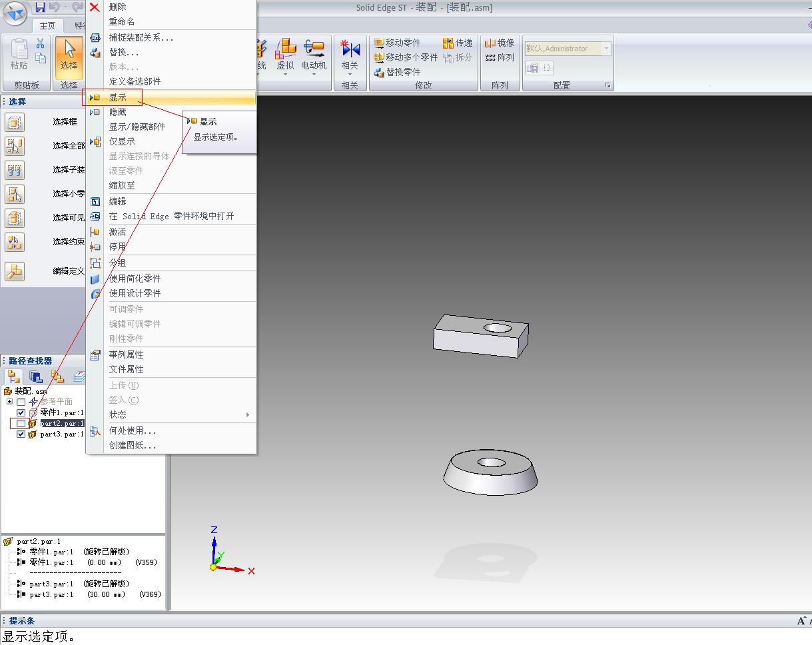This screenshot has height=645, width=812.
Task: Click the Copy icon in clipboard group
Action: 41,57
